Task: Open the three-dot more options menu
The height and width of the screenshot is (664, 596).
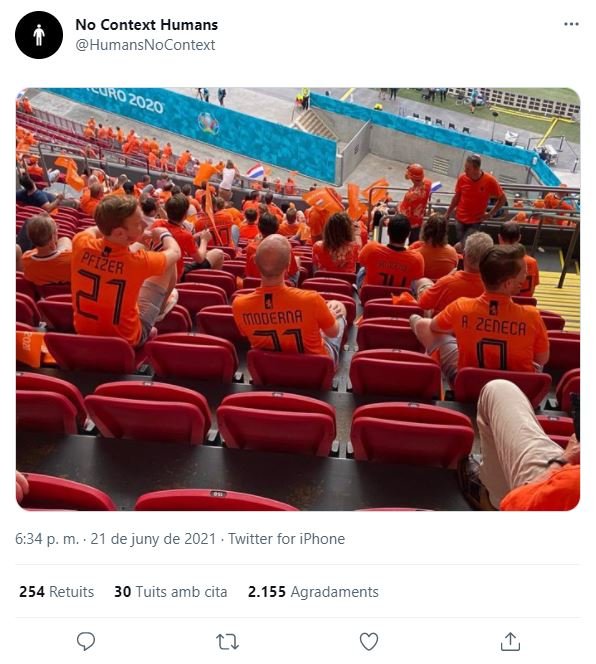Action: (x=571, y=24)
